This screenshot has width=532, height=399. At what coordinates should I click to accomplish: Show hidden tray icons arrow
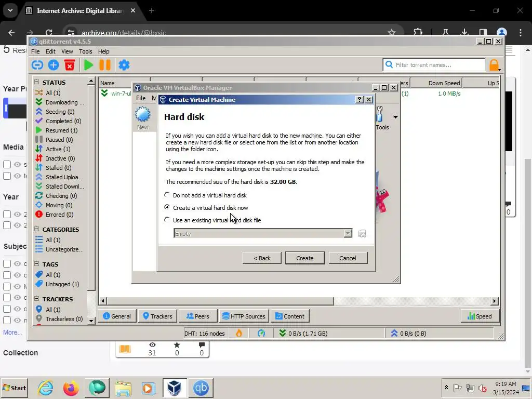point(446,387)
